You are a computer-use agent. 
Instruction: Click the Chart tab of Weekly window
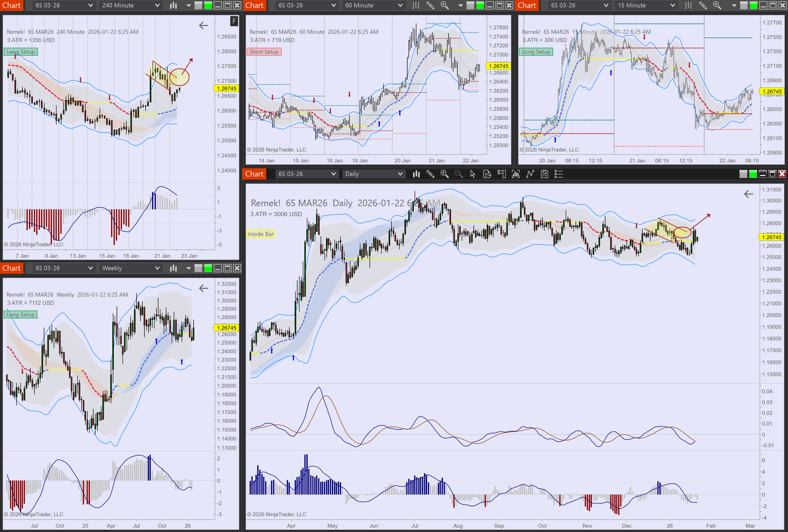click(x=12, y=268)
